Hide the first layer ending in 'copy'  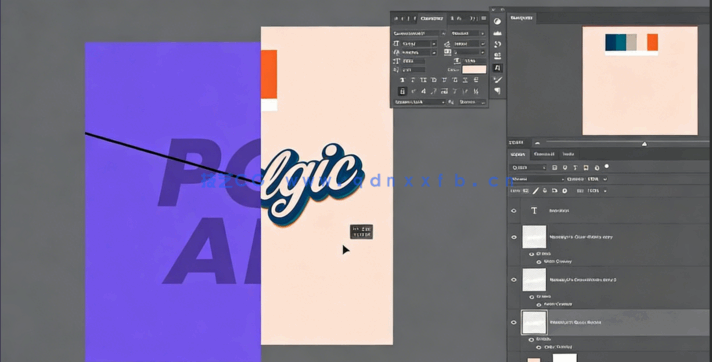coord(514,237)
